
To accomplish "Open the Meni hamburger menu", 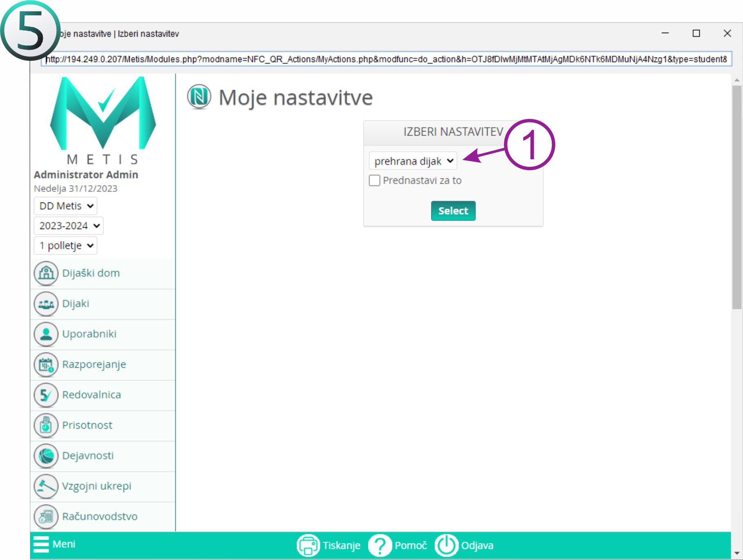I will pos(41,544).
